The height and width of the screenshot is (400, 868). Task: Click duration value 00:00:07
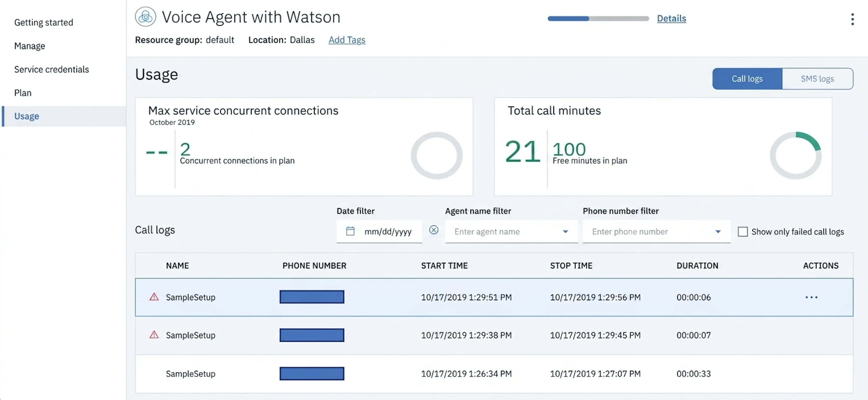point(693,335)
